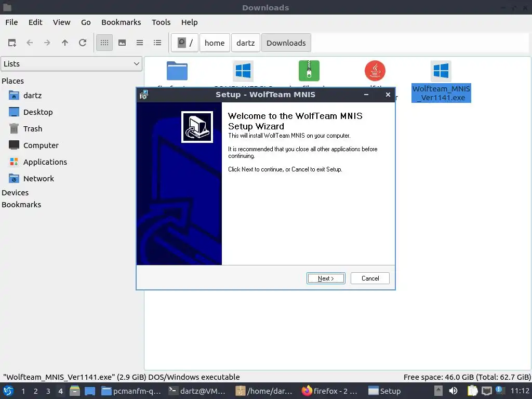532x399 pixels.
Task: Open the Help menu
Action: [189, 22]
